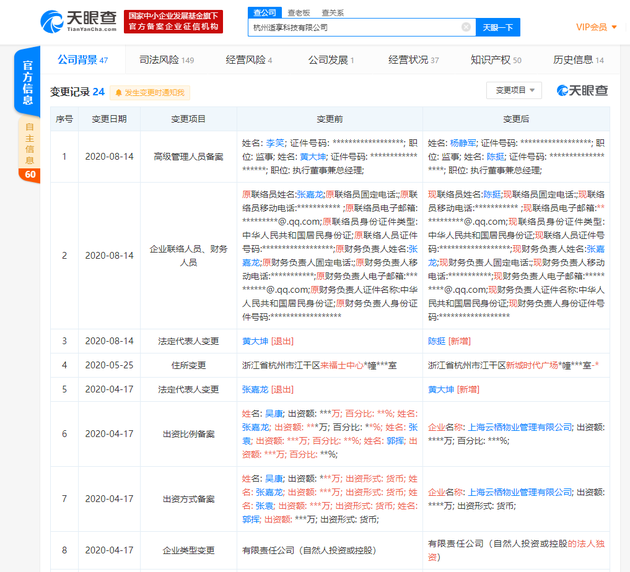Click the 天眼查 watermark logo beside 变更项目
Viewport: 630px width, 572px height.
point(581,91)
